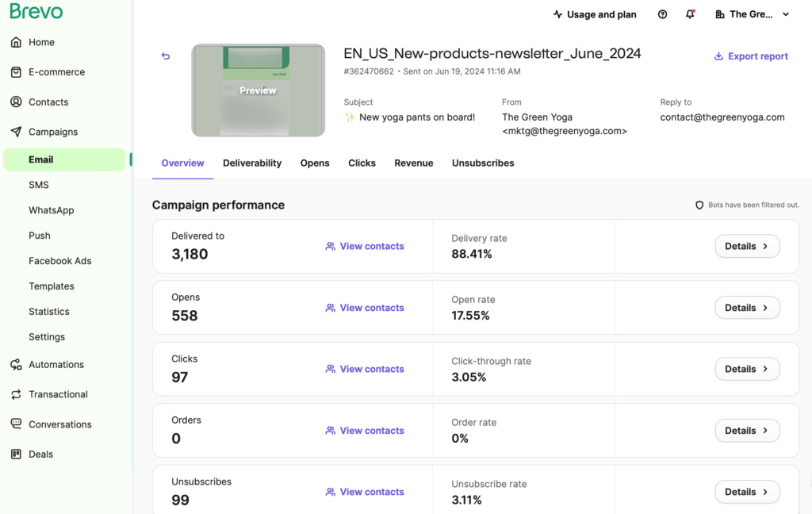
Task: Select Settings in the sidebar
Action: (x=47, y=337)
